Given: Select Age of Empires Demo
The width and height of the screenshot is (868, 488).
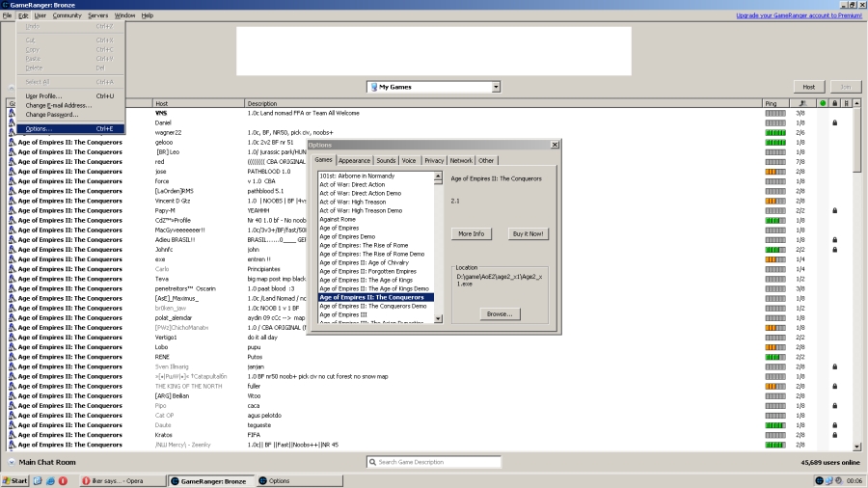Looking at the screenshot, I should [x=376, y=237].
